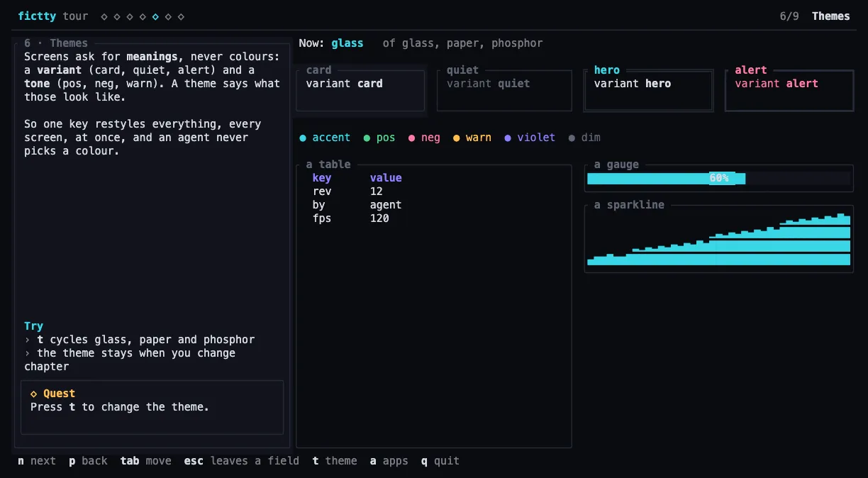Click the Try heading

33,326
